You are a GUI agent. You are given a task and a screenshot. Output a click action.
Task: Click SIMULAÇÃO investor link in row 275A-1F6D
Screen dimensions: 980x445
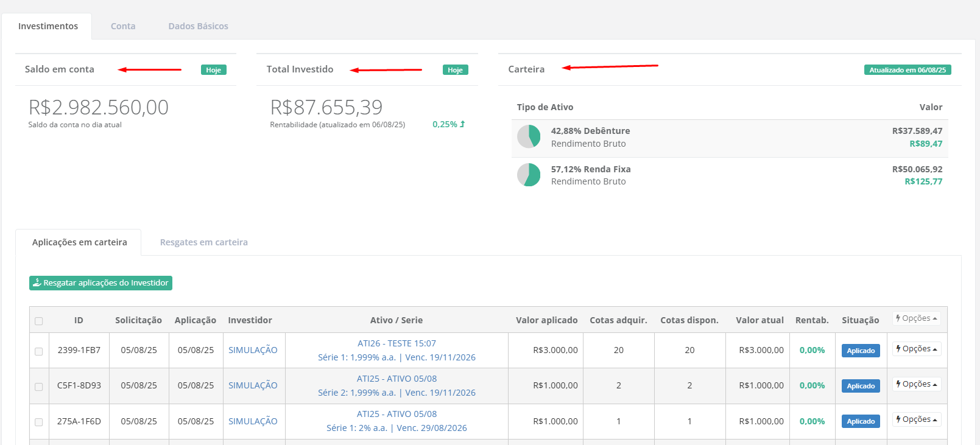click(253, 421)
